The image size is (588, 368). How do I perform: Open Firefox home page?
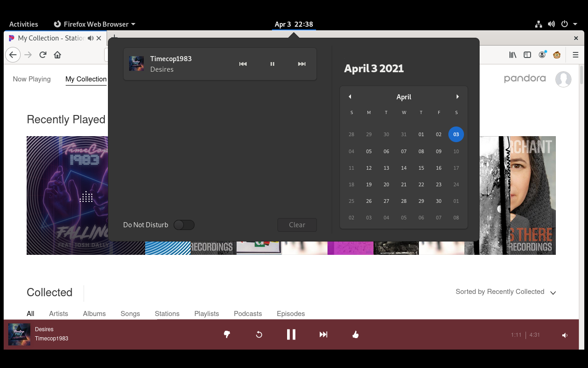[x=57, y=55]
